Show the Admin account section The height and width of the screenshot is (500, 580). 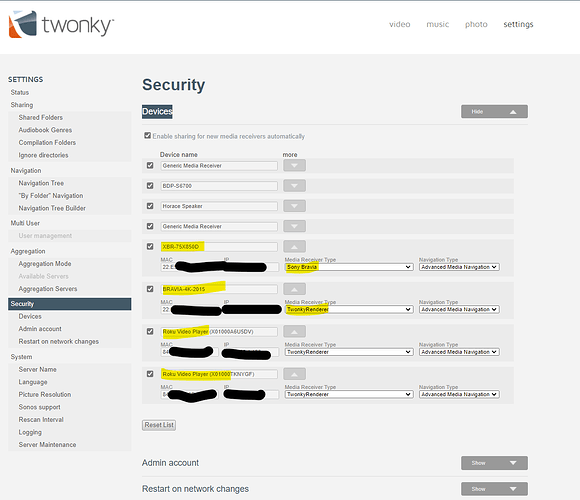point(494,463)
